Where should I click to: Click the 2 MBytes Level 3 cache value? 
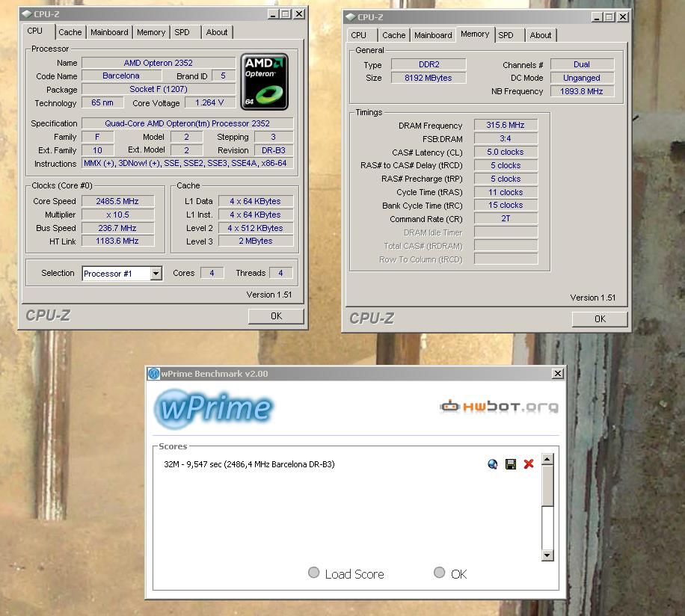[255, 241]
